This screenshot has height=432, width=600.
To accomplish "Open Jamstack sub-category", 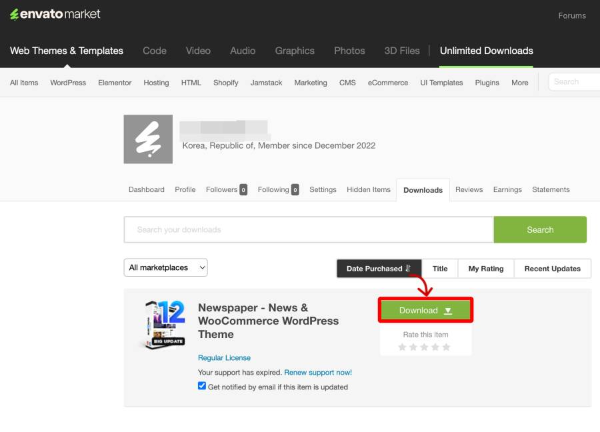I will [x=266, y=83].
